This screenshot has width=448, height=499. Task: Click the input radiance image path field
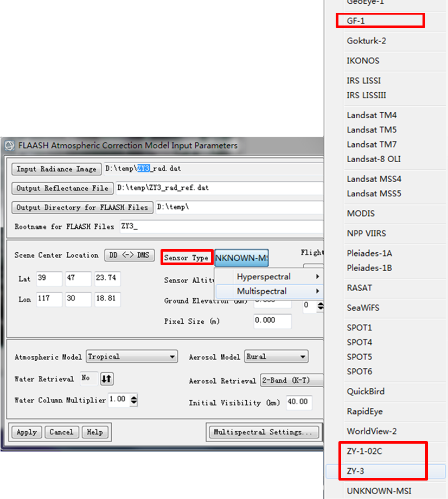click(x=214, y=169)
